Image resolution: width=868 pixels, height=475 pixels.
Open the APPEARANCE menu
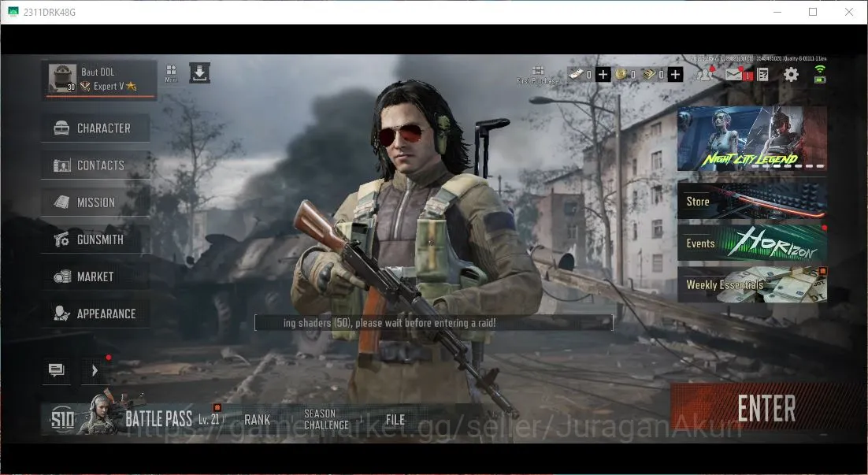[95, 314]
